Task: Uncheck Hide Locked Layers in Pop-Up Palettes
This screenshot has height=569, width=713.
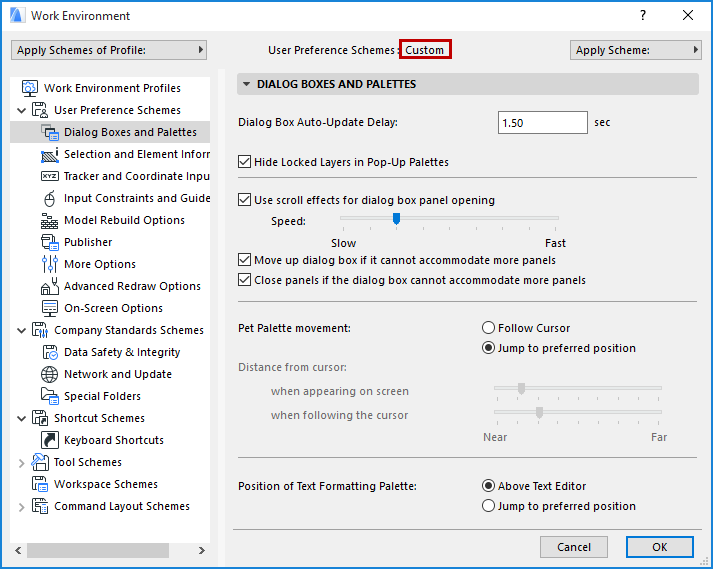Action: point(245,162)
